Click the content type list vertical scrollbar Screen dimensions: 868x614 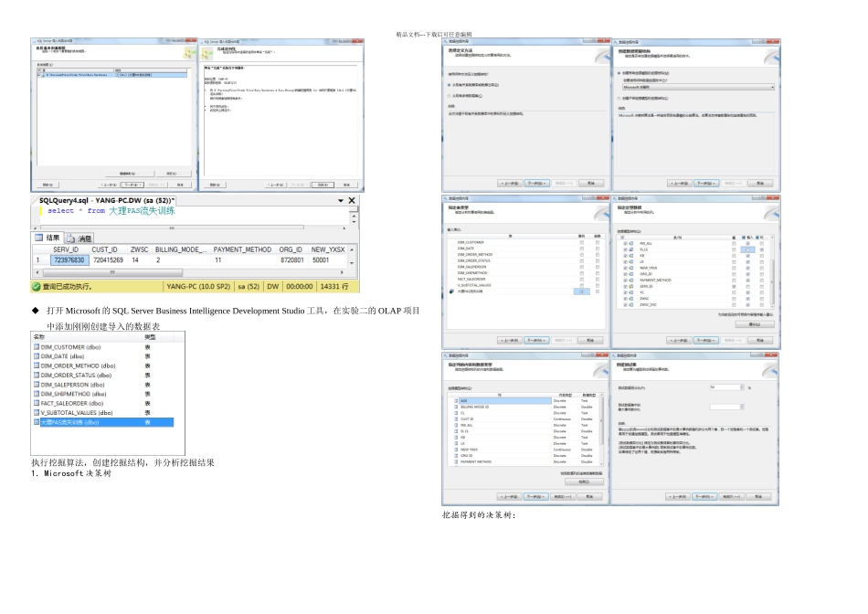(x=602, y=429)
